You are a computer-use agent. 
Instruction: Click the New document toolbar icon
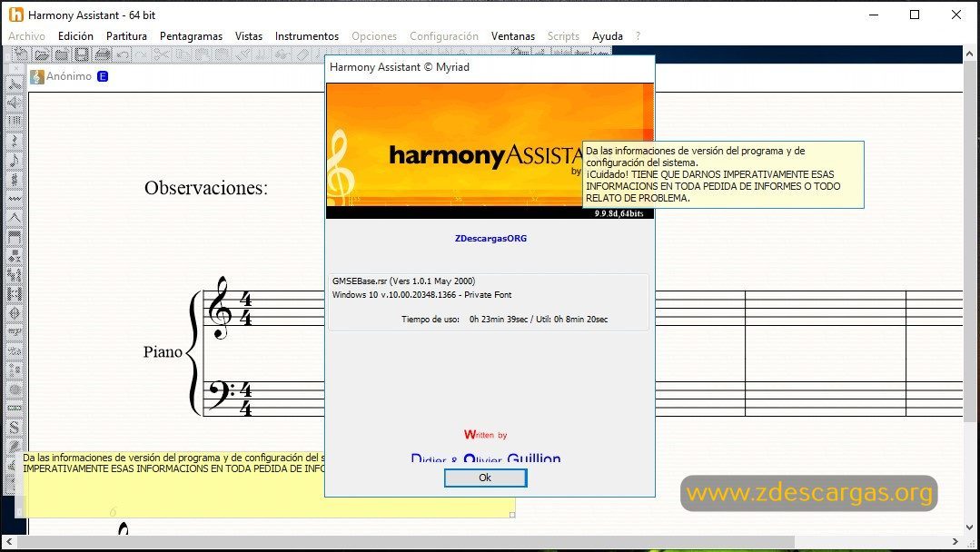(x=21, y=55)
